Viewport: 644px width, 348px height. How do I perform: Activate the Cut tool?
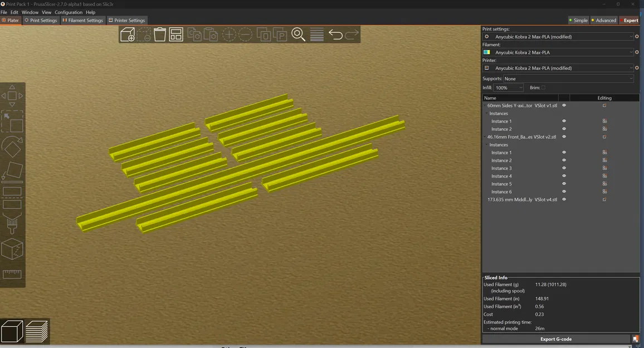coord(12,198)
